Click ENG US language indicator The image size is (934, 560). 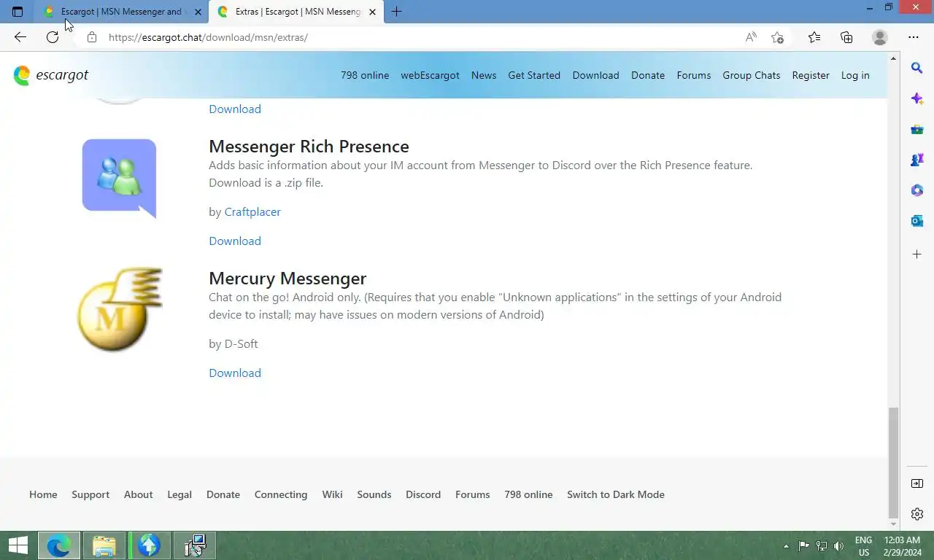click(x=863, y=545)
